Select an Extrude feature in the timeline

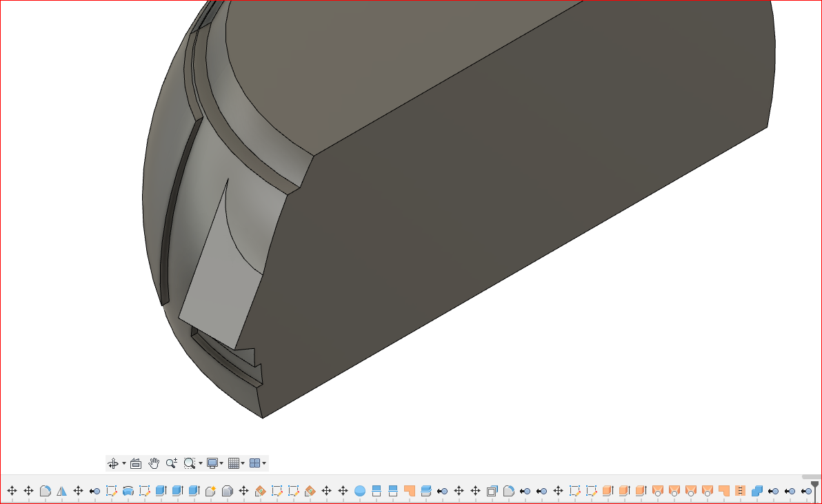pos(161,491)
